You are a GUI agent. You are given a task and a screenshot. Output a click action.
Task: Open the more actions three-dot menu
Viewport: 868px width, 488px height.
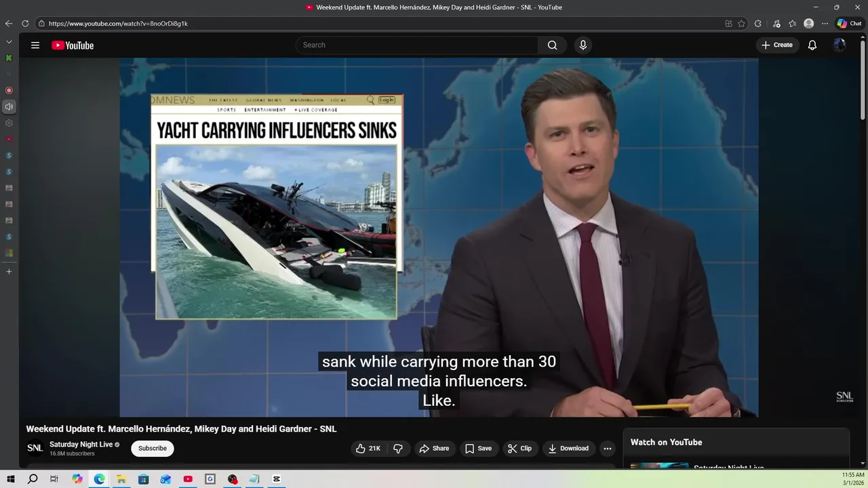coord(608,449)
